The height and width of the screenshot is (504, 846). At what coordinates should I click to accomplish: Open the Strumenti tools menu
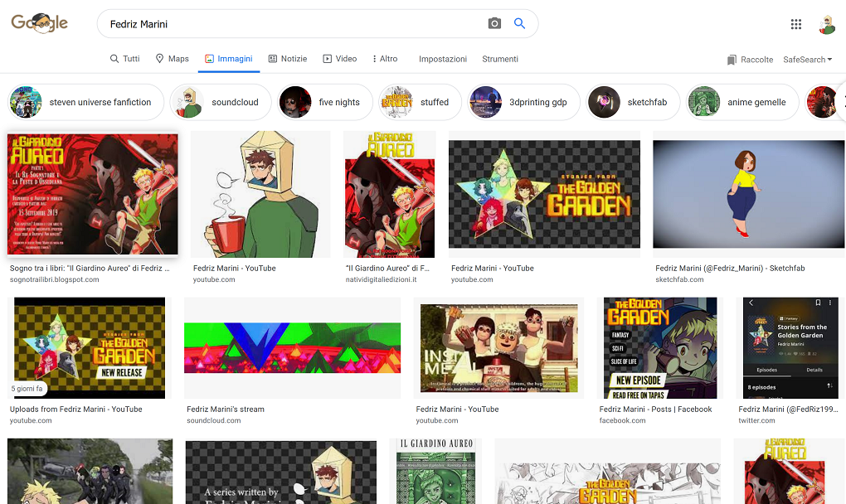(x=500, y=59)
